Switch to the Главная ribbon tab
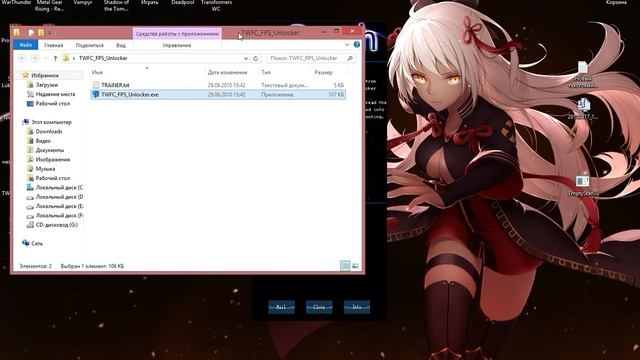Screen dimensions: 640x360 pyautogui.click(x=53, y=45)
